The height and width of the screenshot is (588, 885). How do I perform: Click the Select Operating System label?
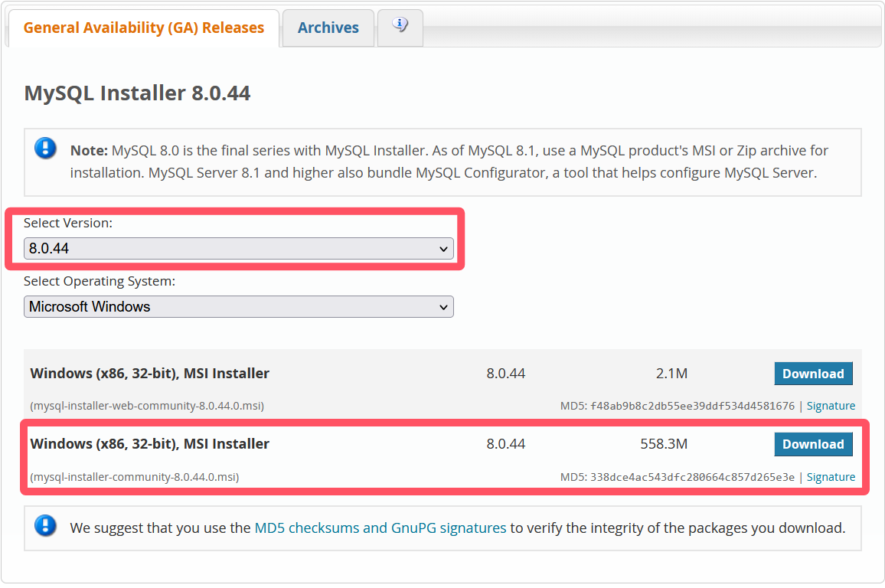tap(100, 281)
